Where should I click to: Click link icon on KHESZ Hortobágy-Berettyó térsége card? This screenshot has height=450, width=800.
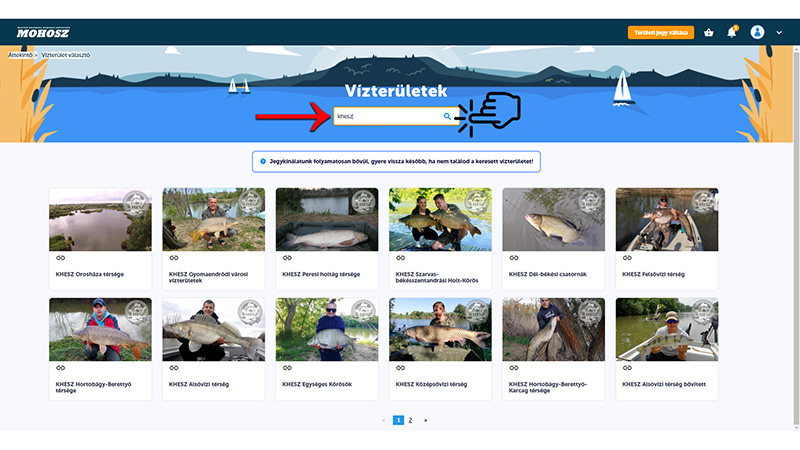click(60, 368)
